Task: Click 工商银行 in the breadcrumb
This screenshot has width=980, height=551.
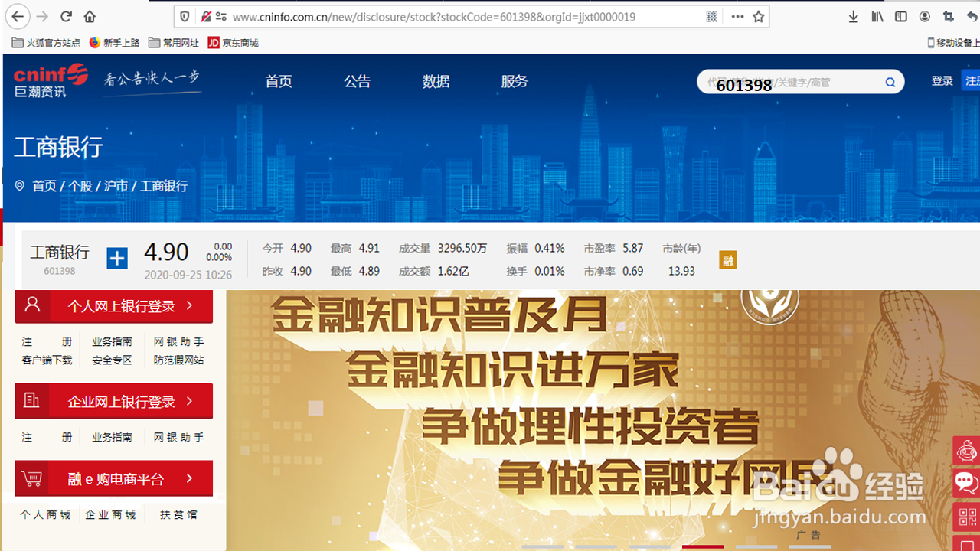Action: [x=164, y=186]
